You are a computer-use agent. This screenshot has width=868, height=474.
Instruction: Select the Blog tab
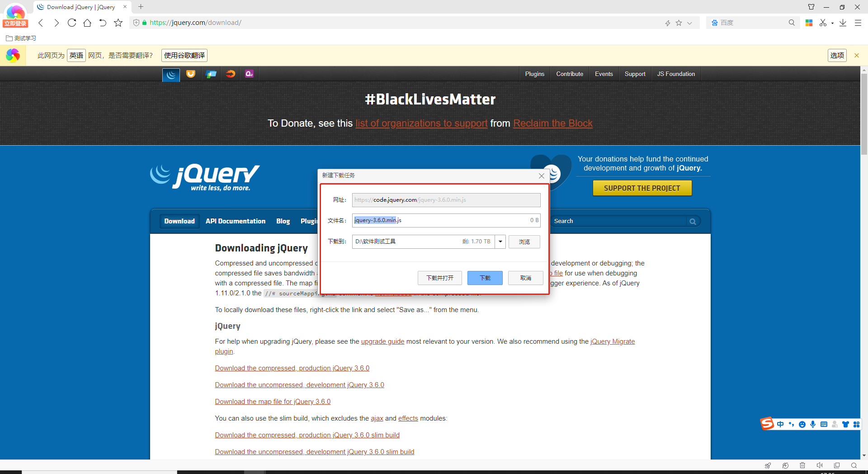click(283, 221)
